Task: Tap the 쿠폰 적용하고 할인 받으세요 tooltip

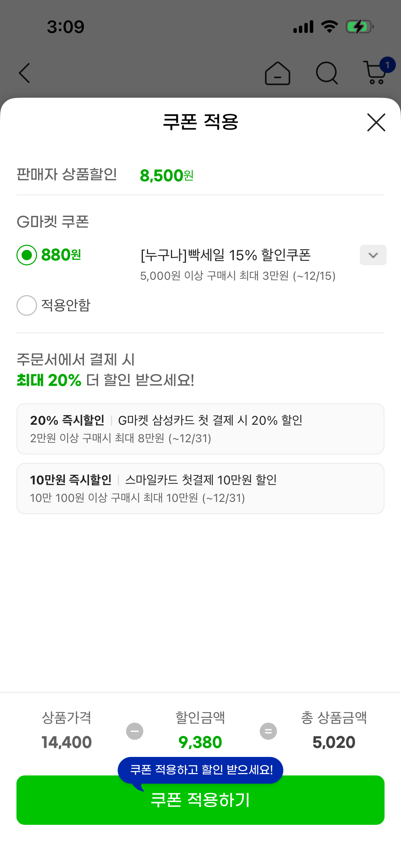Action: pos(201,770)
